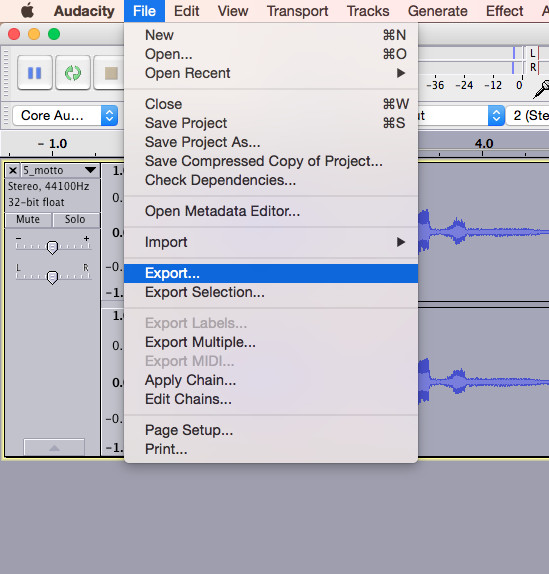The image size is (549, 574).
Task: Open the 2 (Stereo) channels dropdown
Action: 528,116
